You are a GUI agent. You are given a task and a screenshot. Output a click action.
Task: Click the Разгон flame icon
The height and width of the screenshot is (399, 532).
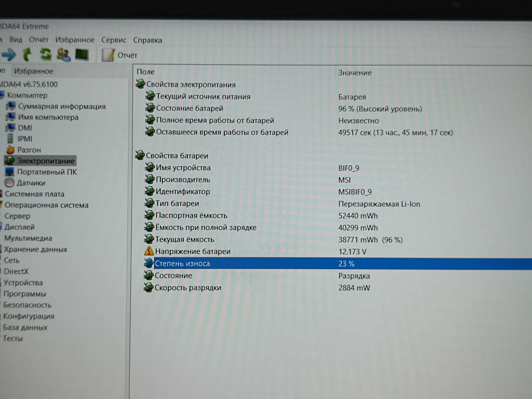[x=11, y=150]
